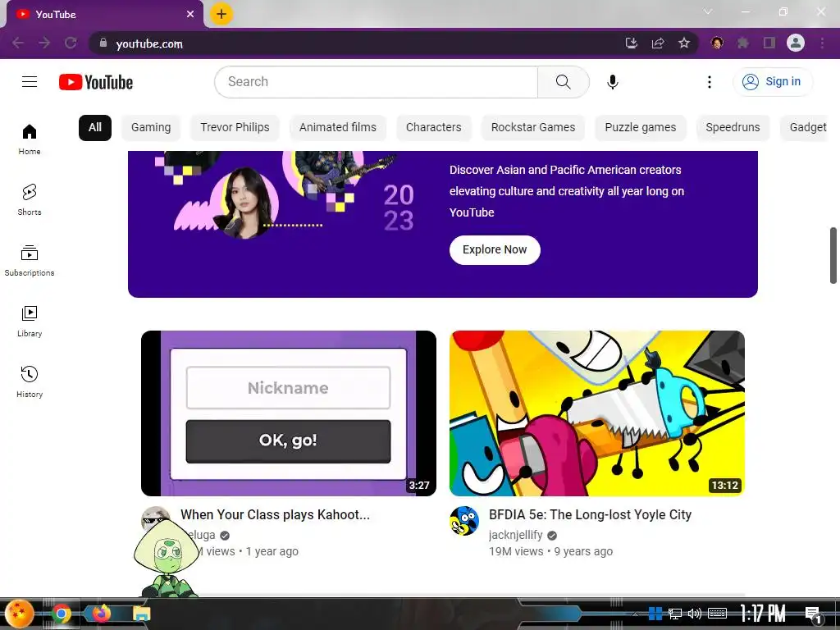Open Chrome profile avatar
Screen dimensions: 840x630
coord(796,43)
